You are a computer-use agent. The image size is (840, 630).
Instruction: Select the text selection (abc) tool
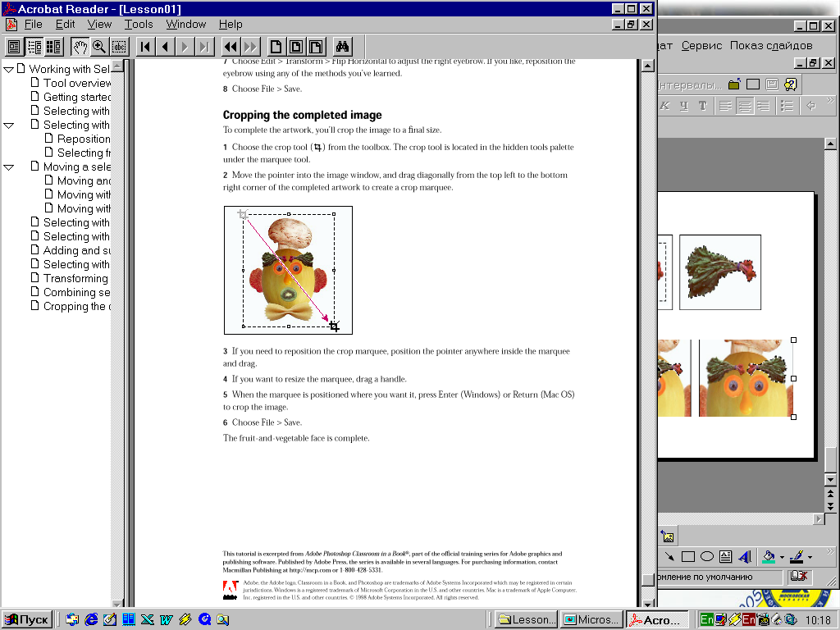coord(119,47)
